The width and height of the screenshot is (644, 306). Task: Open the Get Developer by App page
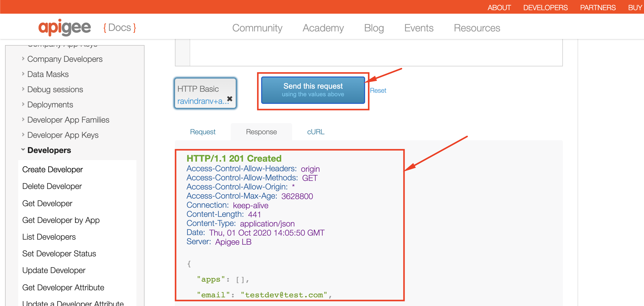click(61, 220)
